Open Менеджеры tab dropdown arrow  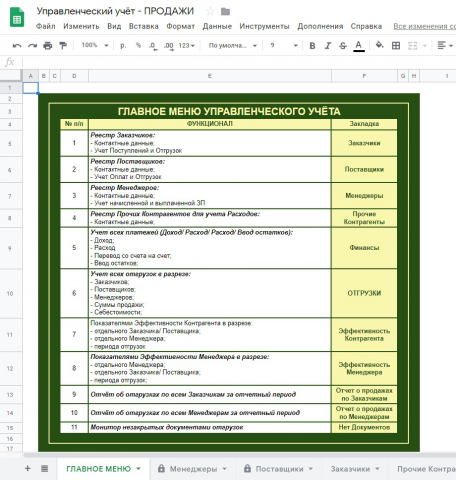(224, 469)
